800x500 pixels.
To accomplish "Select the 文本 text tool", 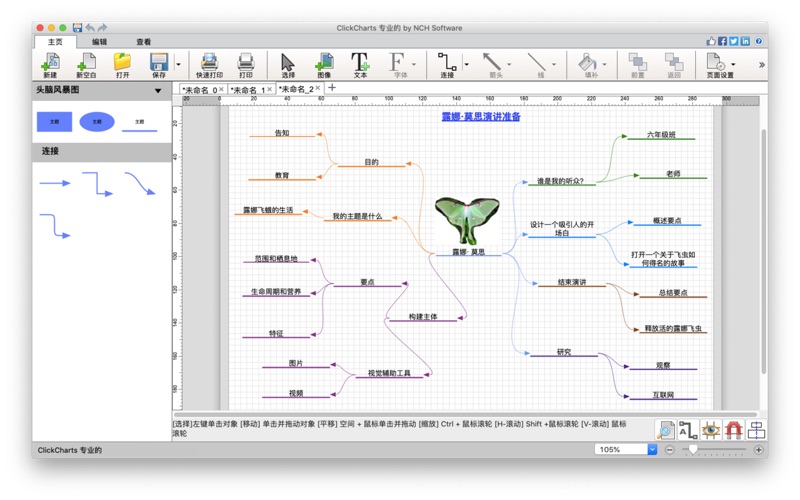I will click(360, 64).
